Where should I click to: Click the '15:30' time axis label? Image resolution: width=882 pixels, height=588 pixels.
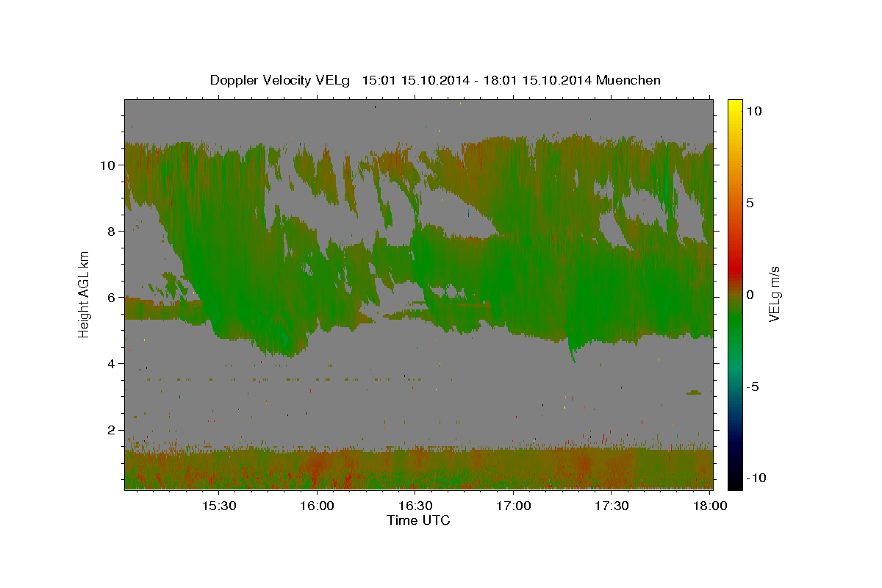pos(218,506)
